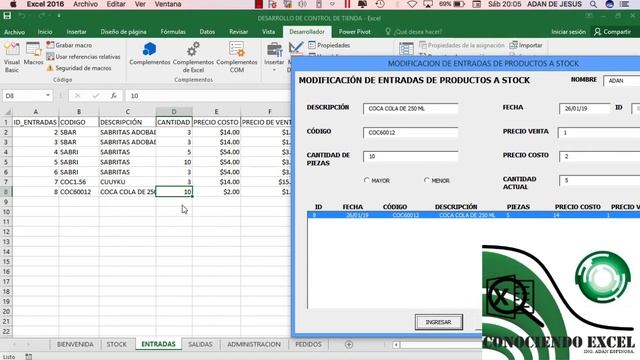Click Importar in the XML group
This screenshot has height=360, width=640.
(x=526, y=45)
